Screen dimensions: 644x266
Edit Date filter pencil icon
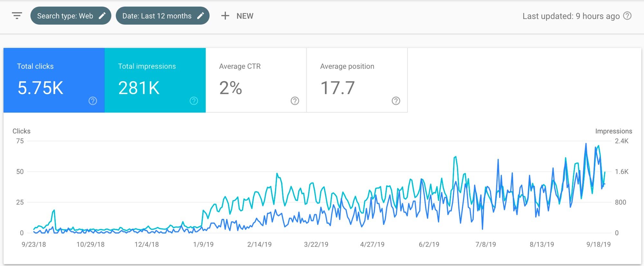pyautogui.click(x=200, y=16)
